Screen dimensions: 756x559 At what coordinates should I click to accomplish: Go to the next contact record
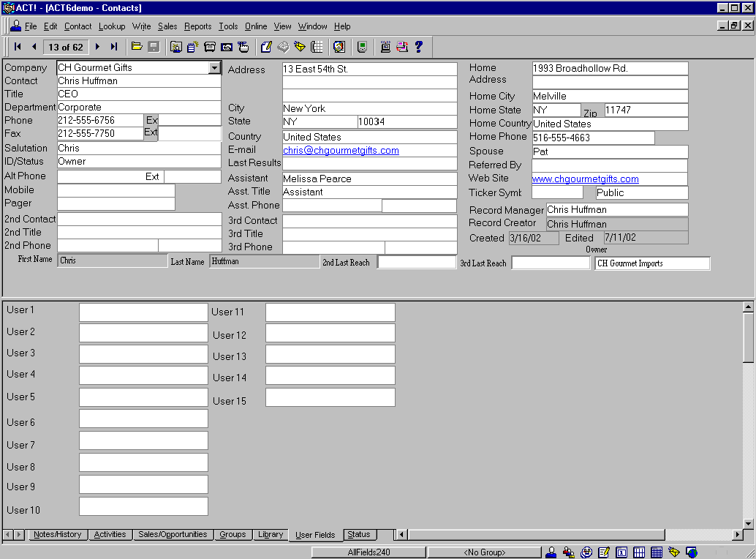[97, 47]
